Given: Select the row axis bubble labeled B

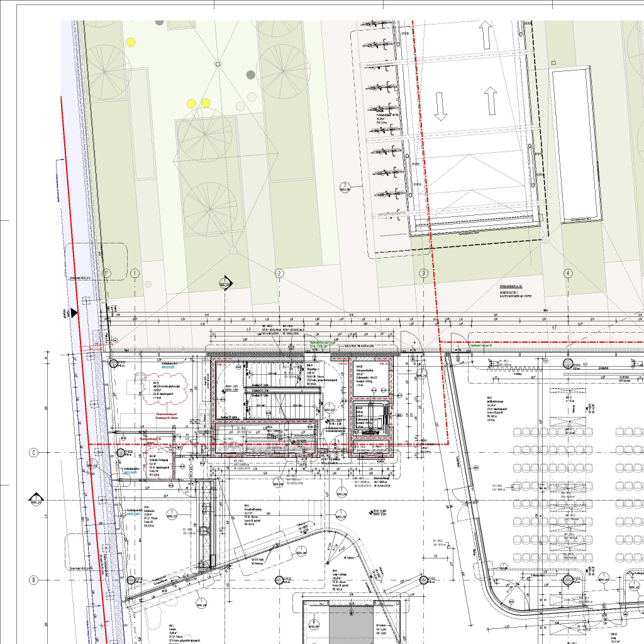Looking at the screenshot, I should coord(34,580).
